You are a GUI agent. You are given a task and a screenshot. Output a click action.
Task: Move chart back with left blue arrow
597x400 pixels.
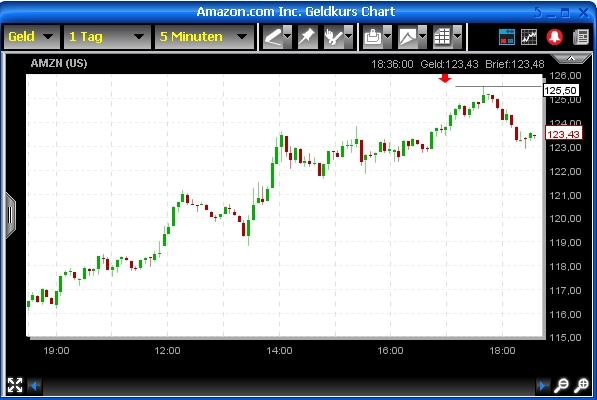(x=34, y=386)
